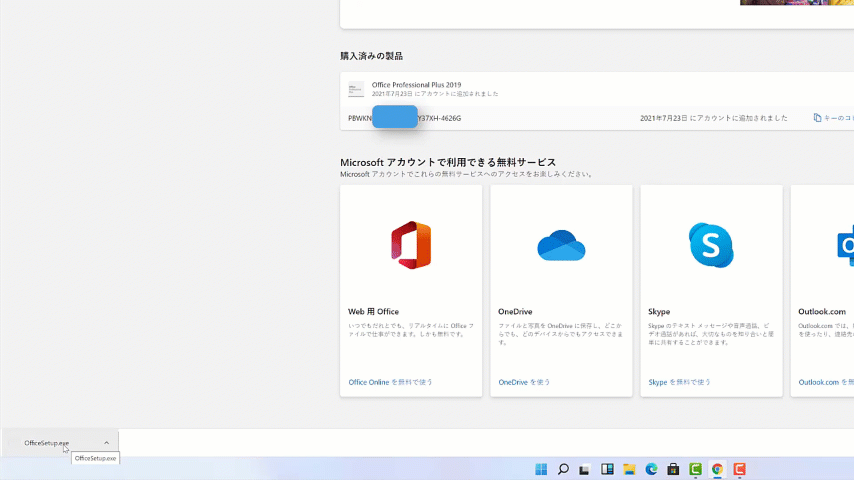Open the Skype を無料で使う link
Viewport: 854px width, 480px height.
pyautogui.click(x=679, y=382)
